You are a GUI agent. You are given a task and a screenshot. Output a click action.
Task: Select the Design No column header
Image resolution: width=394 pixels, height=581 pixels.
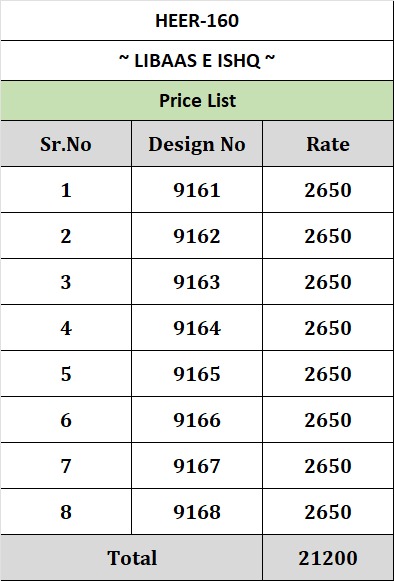[x=197, y=144]
